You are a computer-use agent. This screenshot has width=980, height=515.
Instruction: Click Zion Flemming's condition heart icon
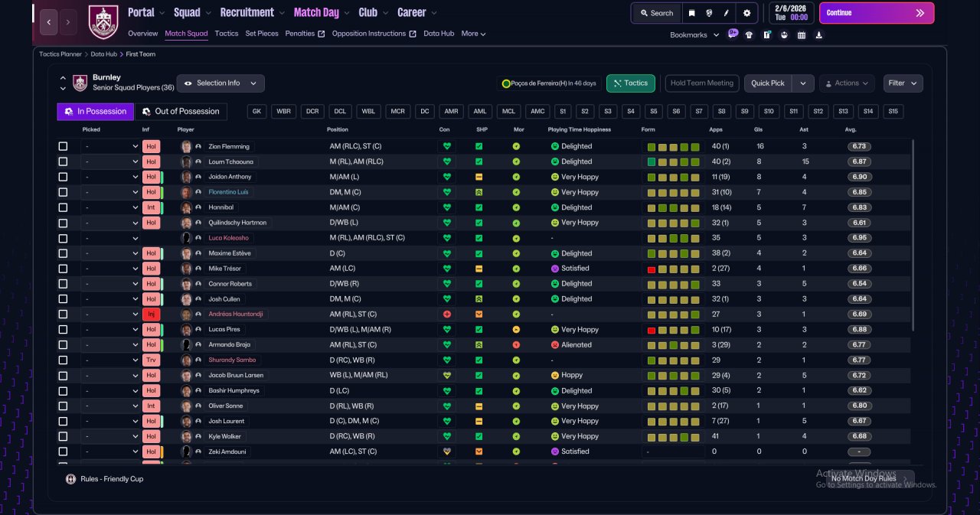coord(447,146)
